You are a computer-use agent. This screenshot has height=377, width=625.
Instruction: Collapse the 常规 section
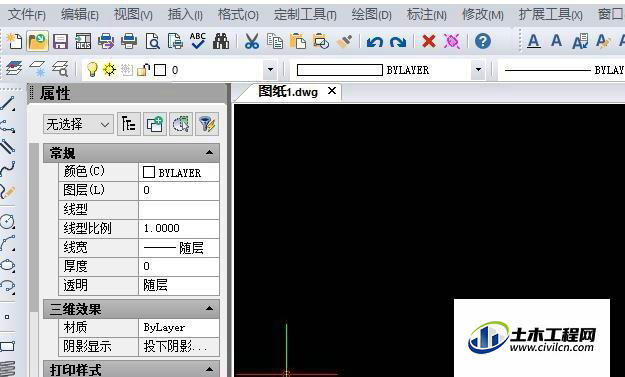pos(209,153)
